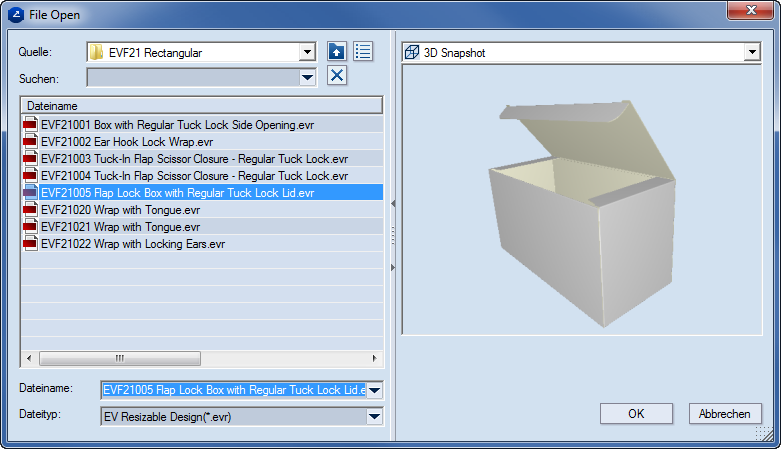Close the File Open dialog
Viewport: 781px width, 449px height.
[x=751, y=10]
